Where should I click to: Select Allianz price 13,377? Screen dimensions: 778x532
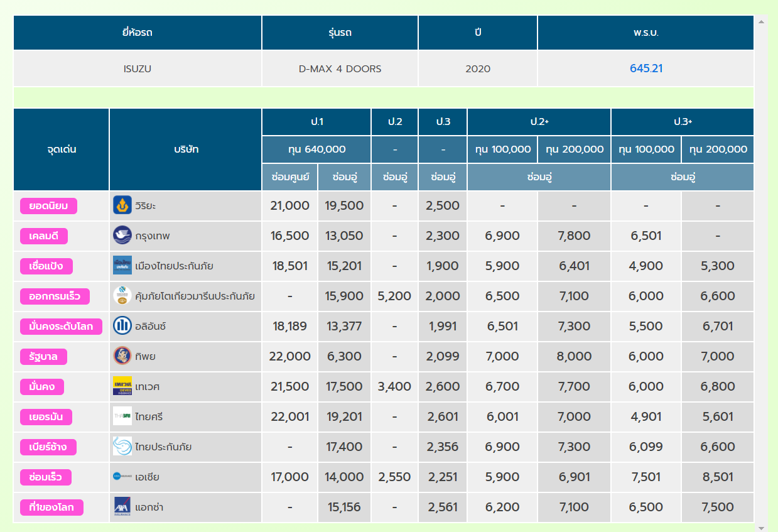(x=345, y=326)
